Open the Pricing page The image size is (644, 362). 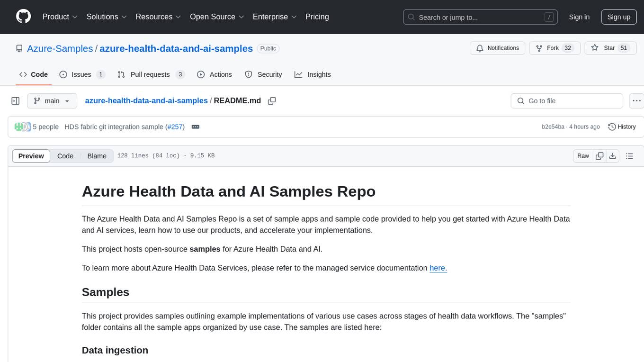pos(317,17)
